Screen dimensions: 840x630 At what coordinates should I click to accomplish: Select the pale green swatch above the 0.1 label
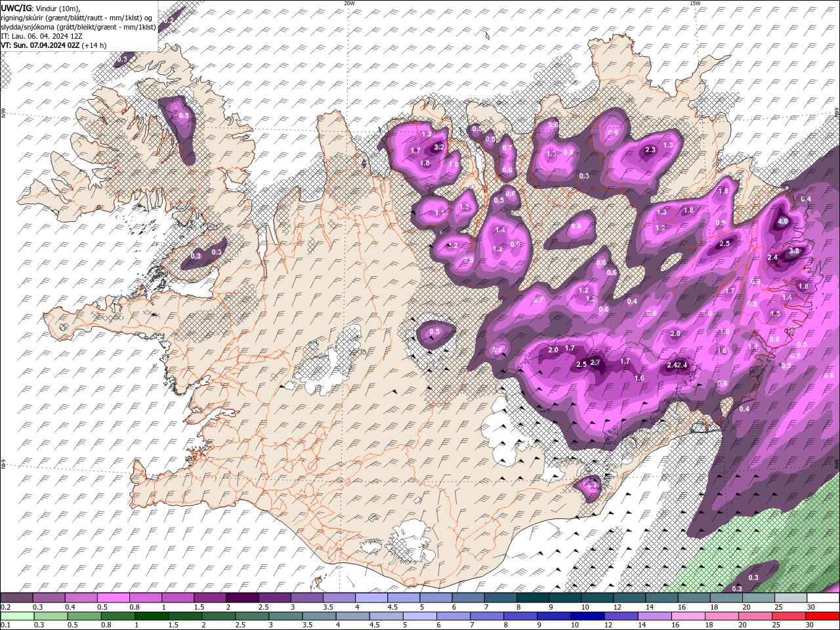[x=17, y=616]
